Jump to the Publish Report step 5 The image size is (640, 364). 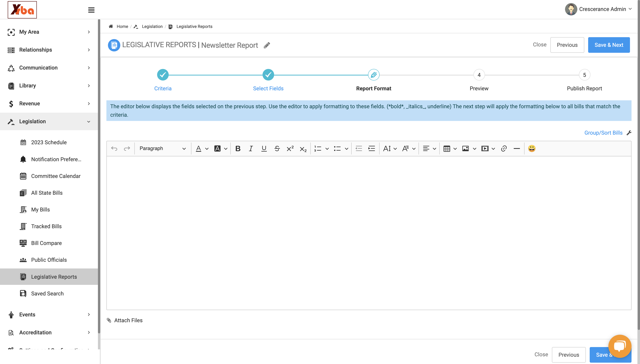click(x=584, y=75)
